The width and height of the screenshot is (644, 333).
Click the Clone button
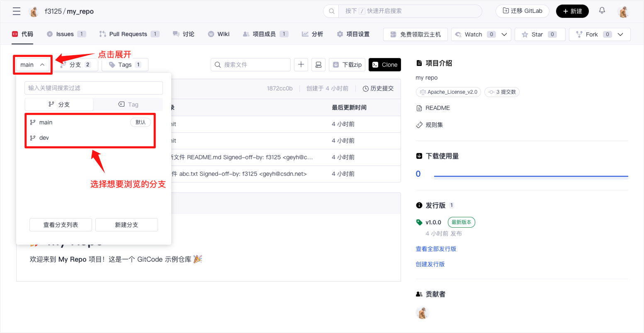385,65
